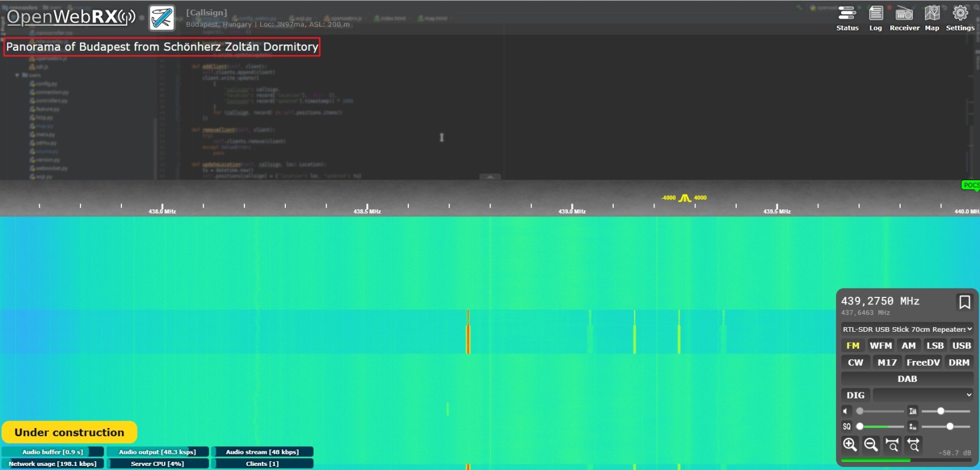Screen dimensions: 980x470
Task: Open the Map icon
Action: (932, 18)
